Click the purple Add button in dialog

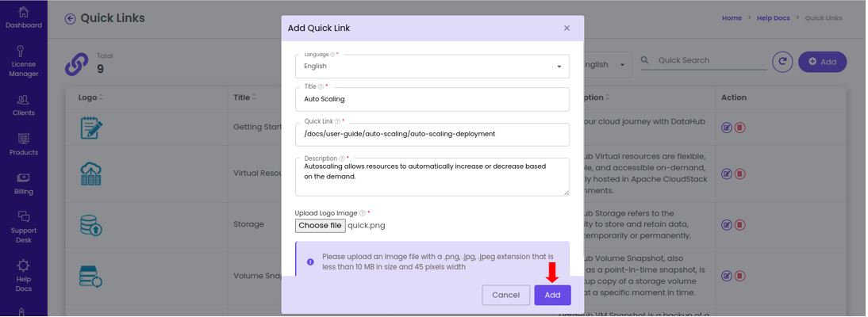click(x=552, y=295)
